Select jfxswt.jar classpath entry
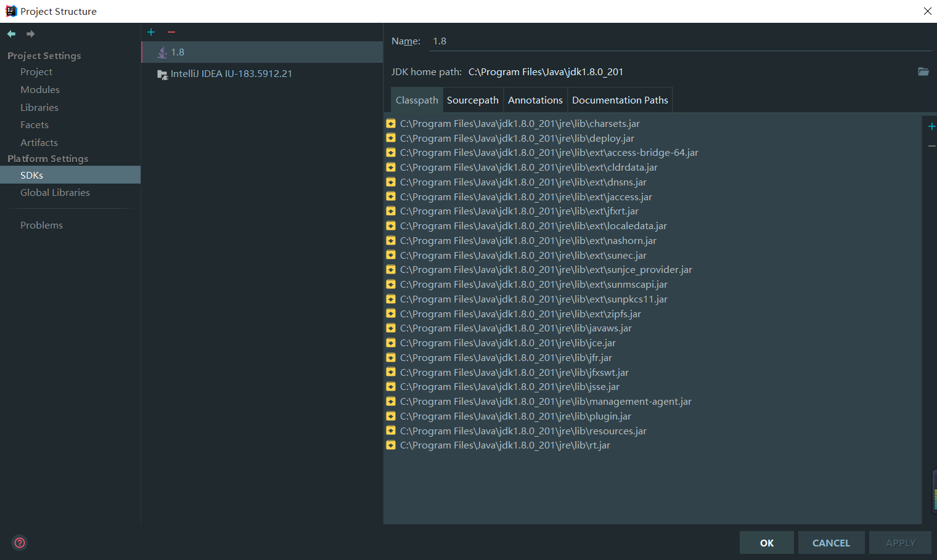The image size is (937, 560). pos(514,372)
